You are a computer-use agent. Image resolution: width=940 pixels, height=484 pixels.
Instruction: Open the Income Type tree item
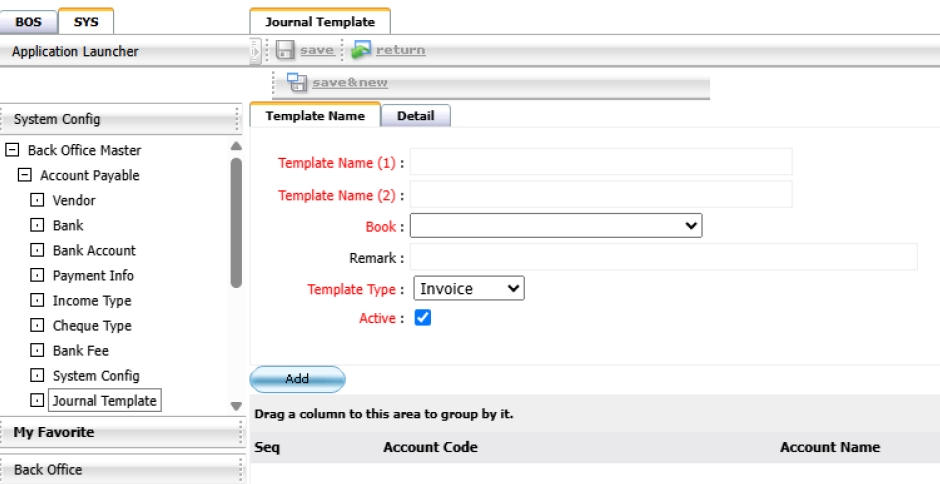[91, 301]
